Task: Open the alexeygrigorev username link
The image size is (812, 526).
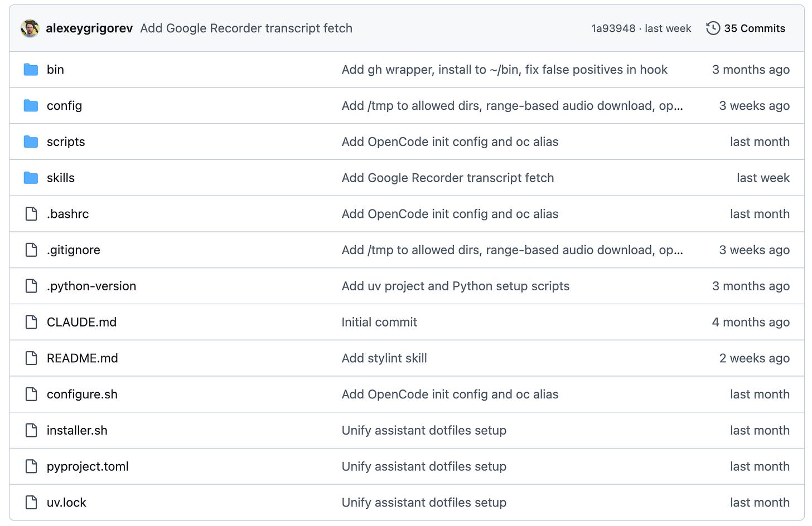Action: (89, 28)
